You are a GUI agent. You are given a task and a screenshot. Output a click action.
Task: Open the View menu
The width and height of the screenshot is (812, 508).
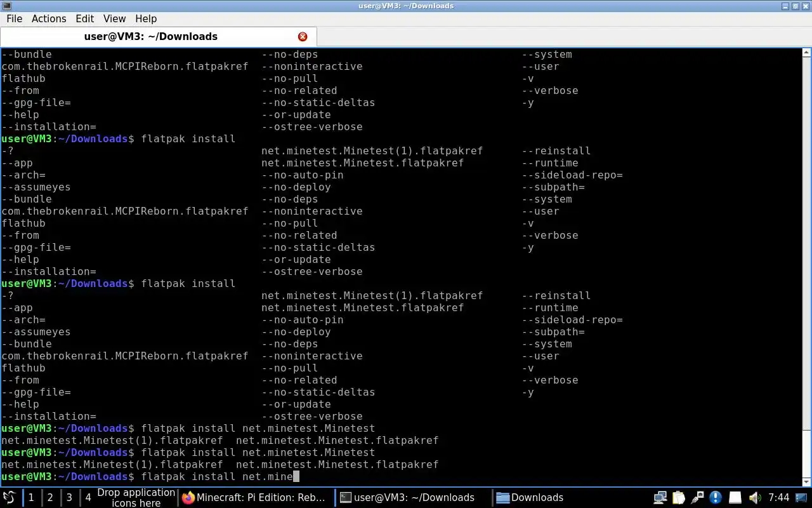coord(114,18)
